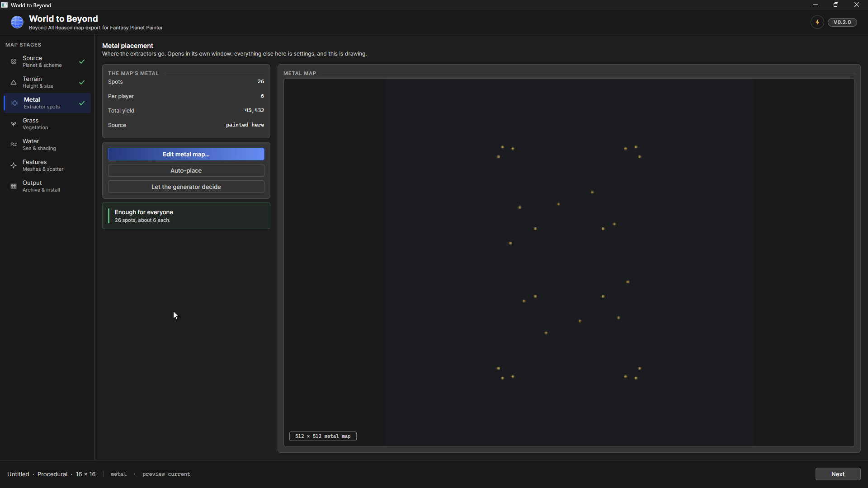Click the Output stage grid icon

click(x=14, y=186)
